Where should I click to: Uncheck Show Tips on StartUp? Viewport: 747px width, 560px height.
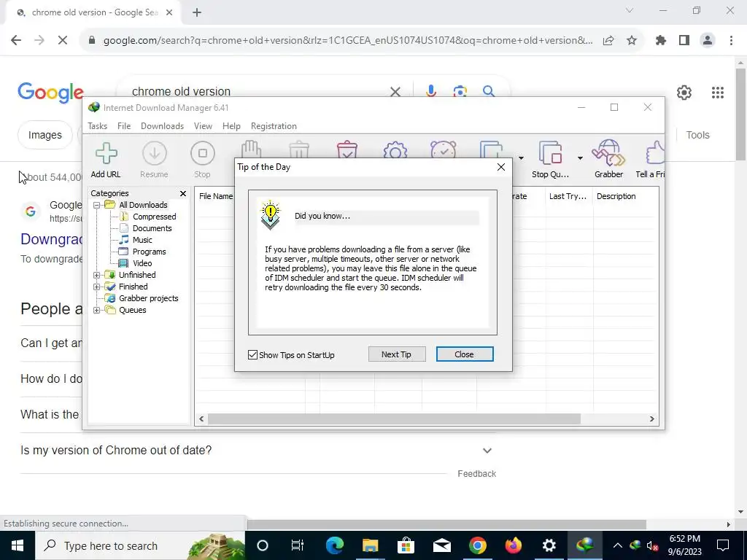click(x=252, y=355)
